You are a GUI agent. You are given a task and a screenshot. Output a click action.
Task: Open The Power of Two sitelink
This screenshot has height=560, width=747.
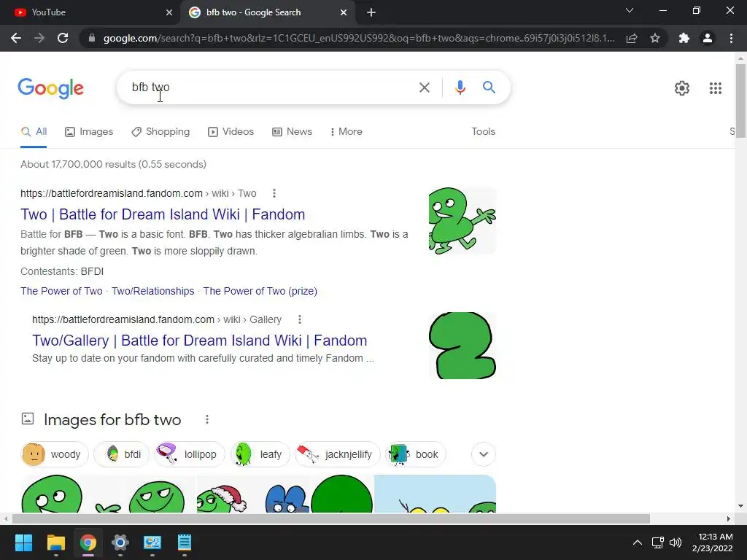click(x=61, y=291)
